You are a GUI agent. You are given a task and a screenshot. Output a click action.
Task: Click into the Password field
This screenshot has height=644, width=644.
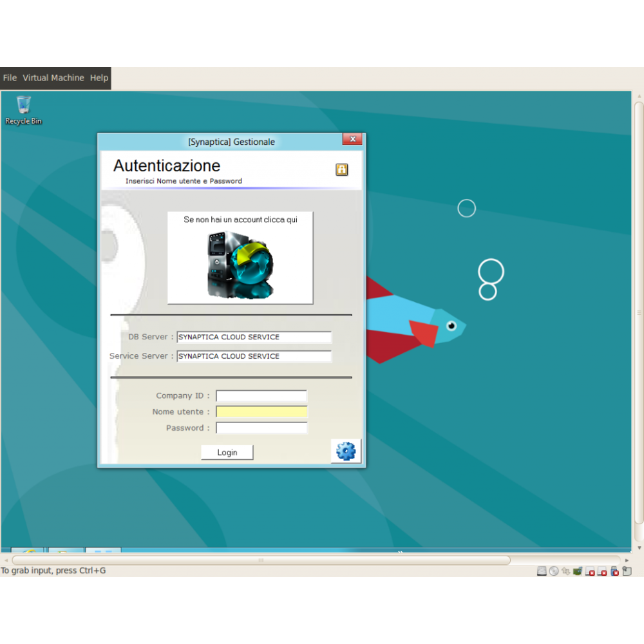coord(261,428)
